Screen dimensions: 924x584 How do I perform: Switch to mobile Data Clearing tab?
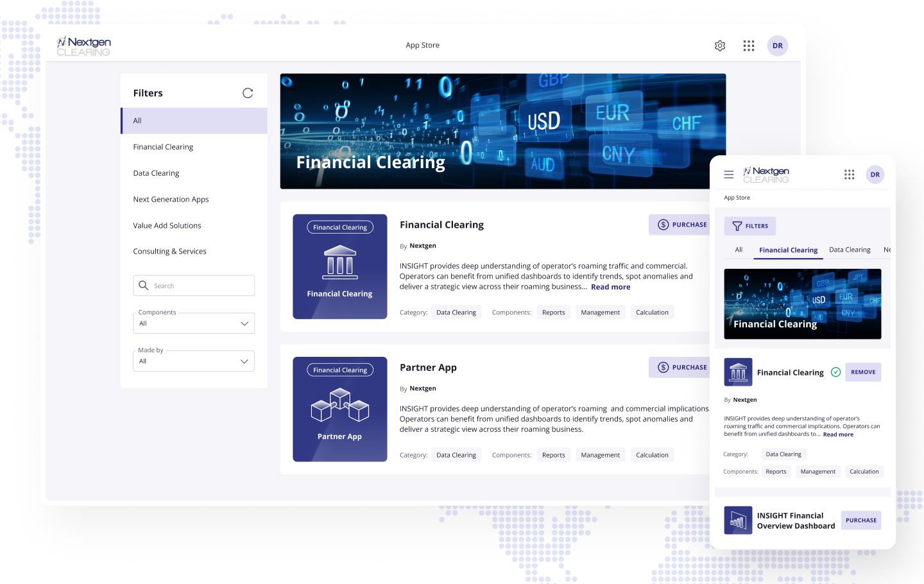pyautogui.click(x=850, y=250)
